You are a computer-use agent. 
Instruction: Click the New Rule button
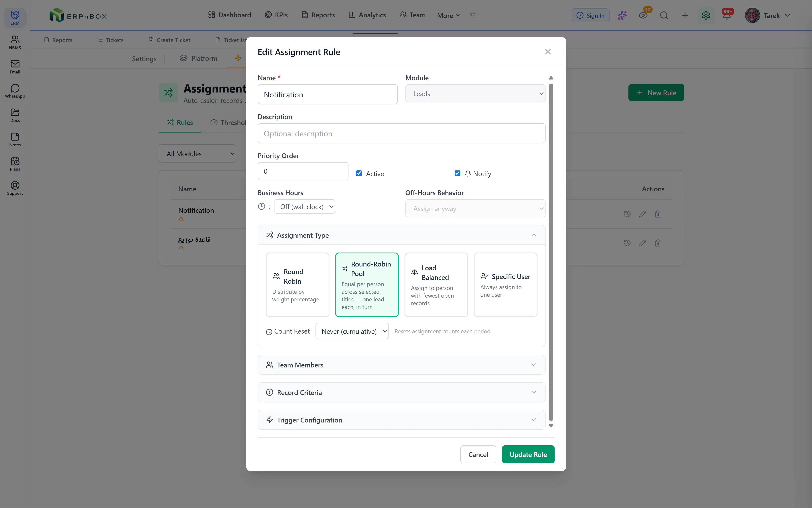pos(656,93)
